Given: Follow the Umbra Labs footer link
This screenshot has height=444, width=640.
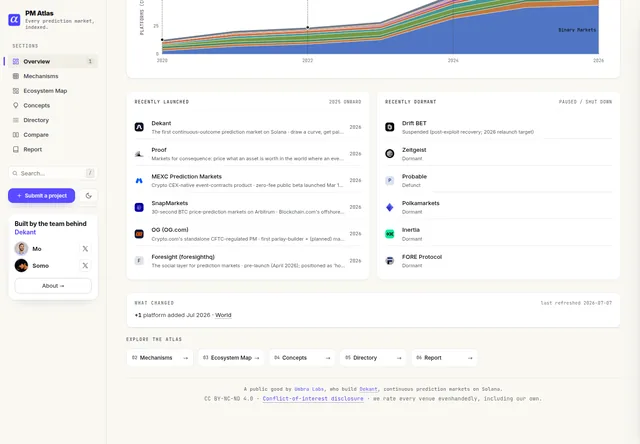Looking at the screenshot, I should [309, 389].
